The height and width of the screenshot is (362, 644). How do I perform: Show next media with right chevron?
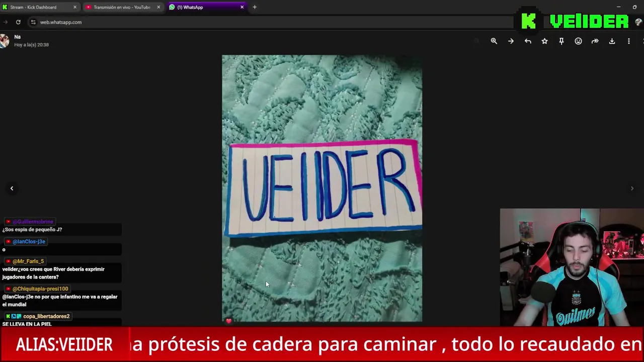tap(632, 188)
